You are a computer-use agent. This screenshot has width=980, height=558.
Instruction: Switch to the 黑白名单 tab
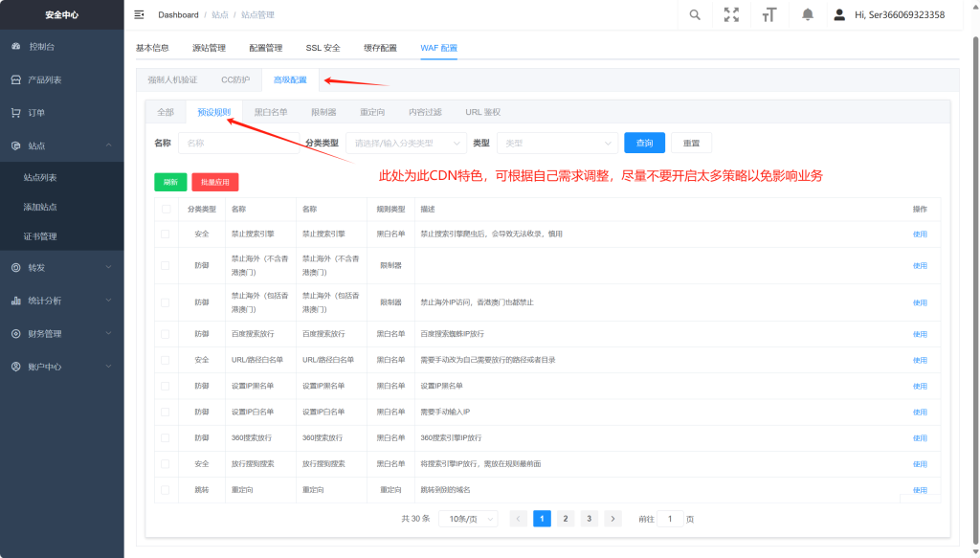point(271,112)
